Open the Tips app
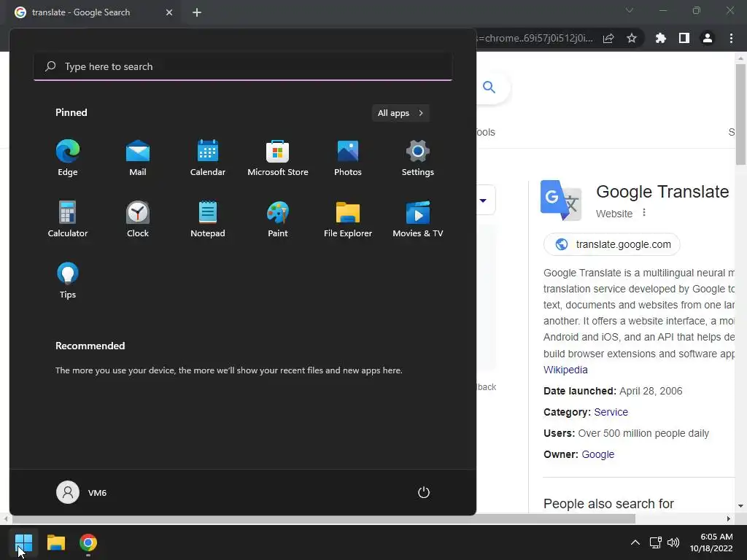 click(68, 281)
